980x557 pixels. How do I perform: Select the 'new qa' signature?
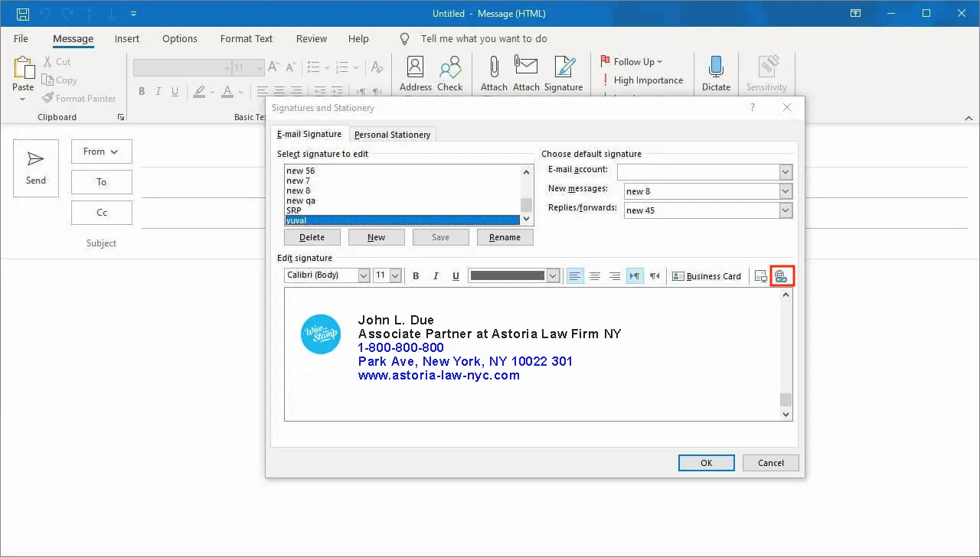(x=402, y=200)
